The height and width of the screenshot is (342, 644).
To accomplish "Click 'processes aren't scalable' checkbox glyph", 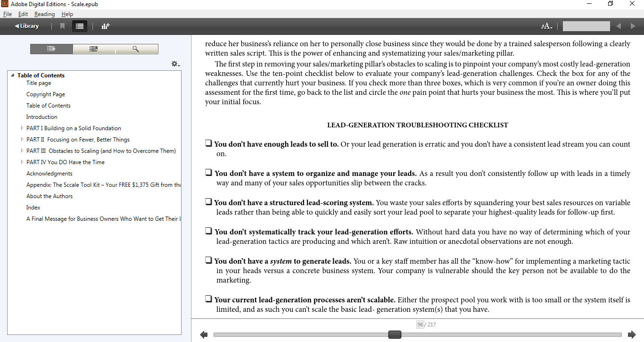I will tap(208, 299).
